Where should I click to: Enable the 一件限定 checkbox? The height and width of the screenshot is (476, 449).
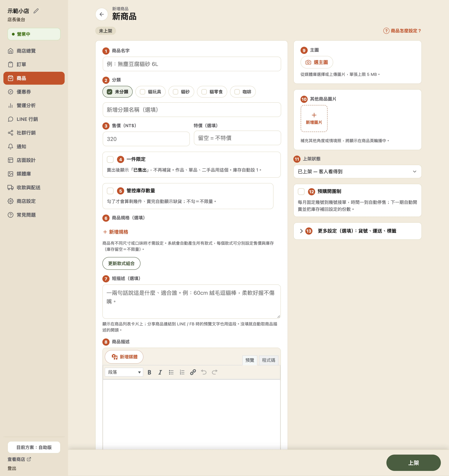(110, 159)
